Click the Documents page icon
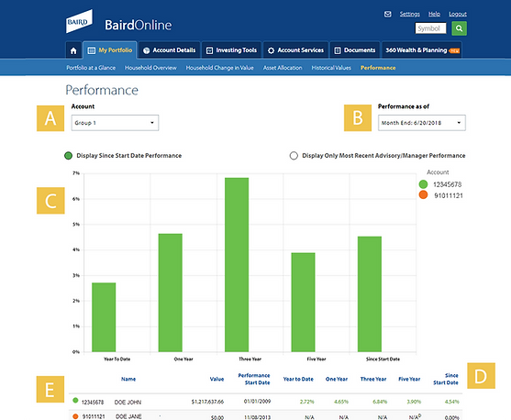The width and height of the screenshot is (511, 420). pyautogui.click(x=338, y=50)
